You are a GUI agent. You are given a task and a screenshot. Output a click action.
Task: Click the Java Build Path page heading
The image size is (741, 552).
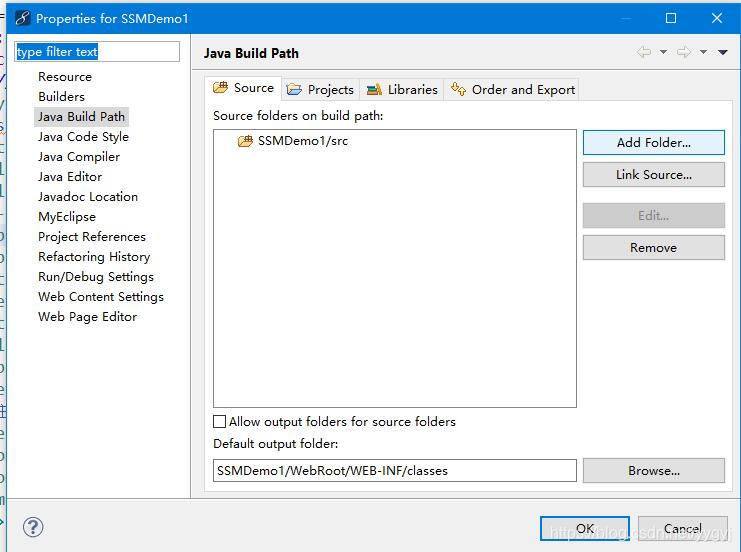251,53
